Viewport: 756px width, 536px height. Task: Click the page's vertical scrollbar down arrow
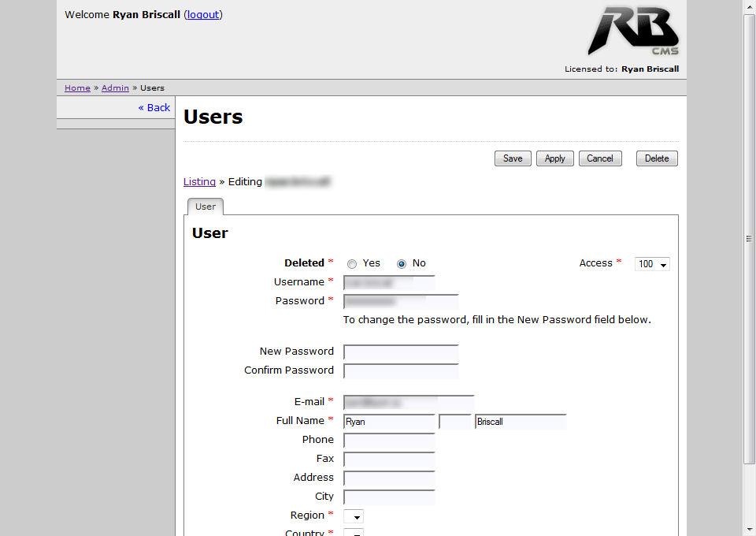[x=750, y=530]
